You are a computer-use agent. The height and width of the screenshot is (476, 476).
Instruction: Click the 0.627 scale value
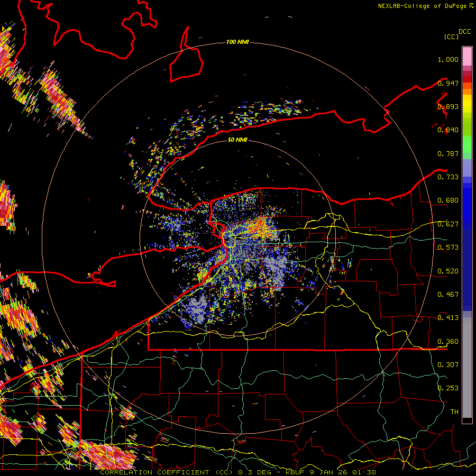pos(448,224)
